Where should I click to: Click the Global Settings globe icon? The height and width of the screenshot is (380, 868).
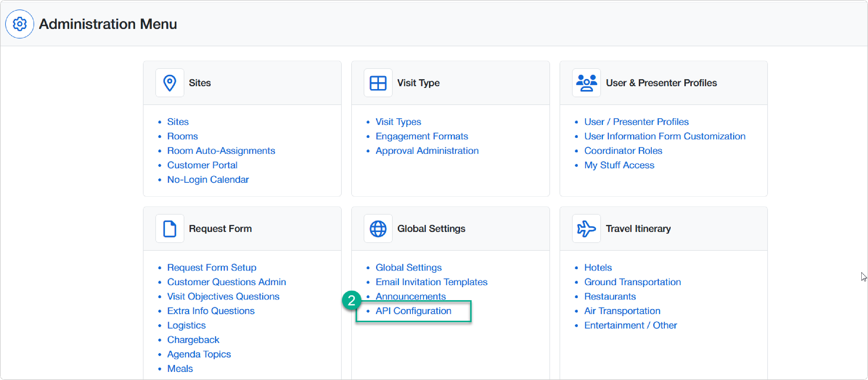(x=378, y=229)
